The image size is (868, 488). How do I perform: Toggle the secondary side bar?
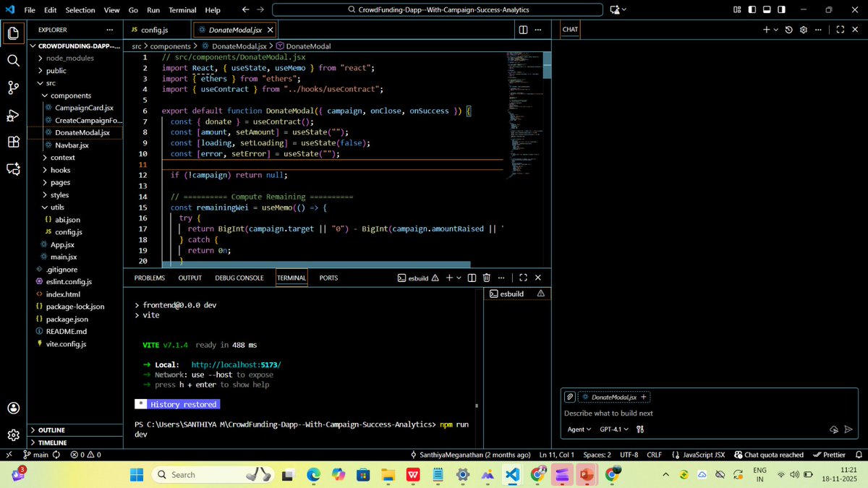(x=782, y=9)
